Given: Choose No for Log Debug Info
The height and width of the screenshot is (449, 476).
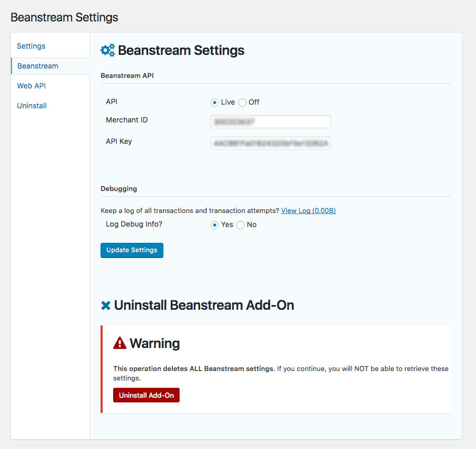Looking at the screenshot, I should click(240, 225).
